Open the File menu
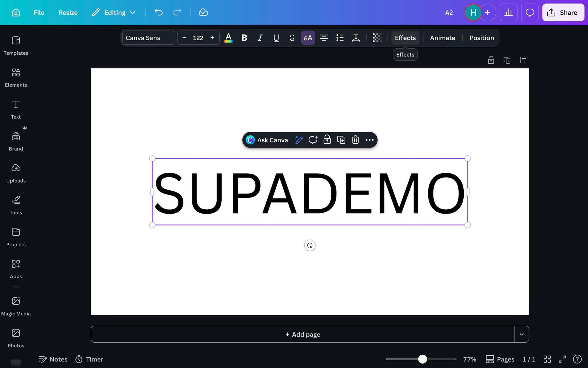 pos(39,12)
